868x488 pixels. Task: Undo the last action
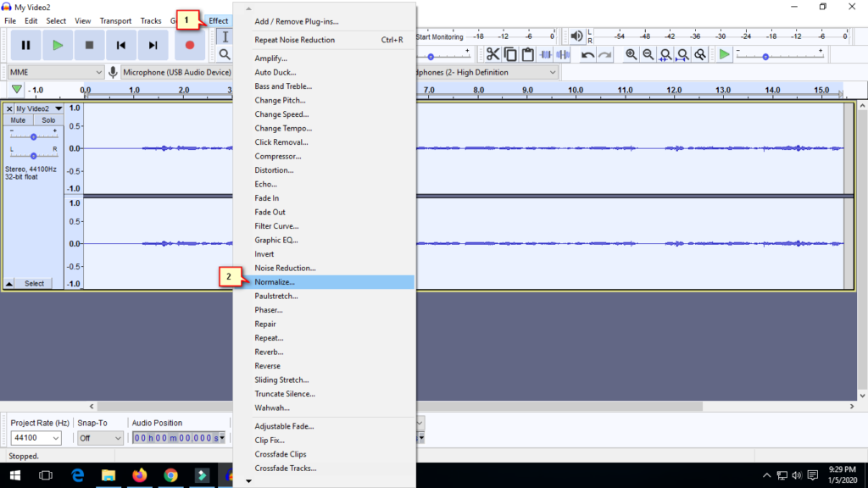coord(587,54)
